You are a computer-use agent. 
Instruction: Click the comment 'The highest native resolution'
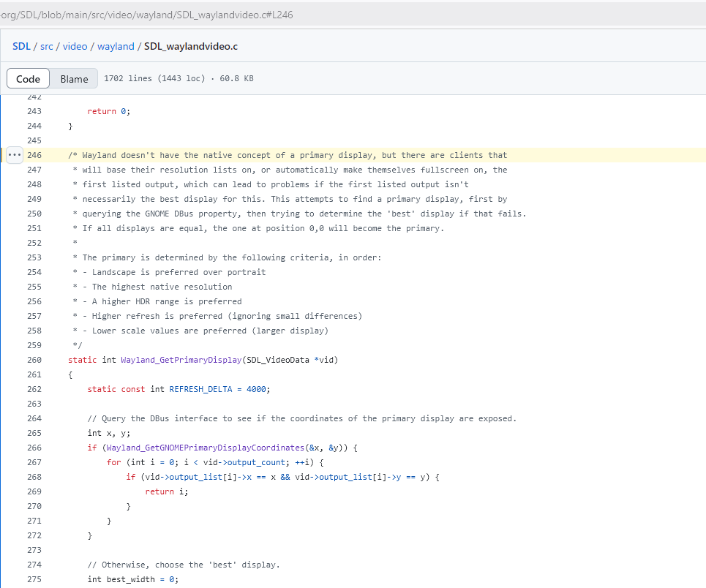point(162,287)
